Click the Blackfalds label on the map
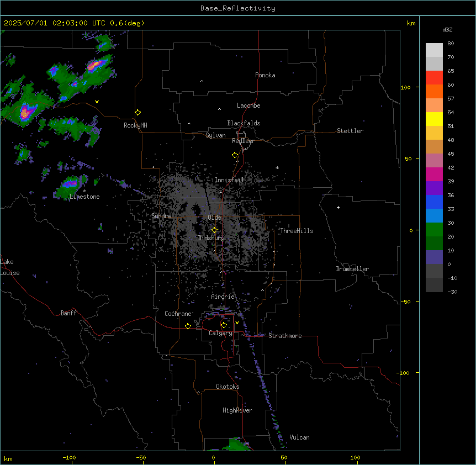The width and height of the screenshot is (476, 465). 244,123
